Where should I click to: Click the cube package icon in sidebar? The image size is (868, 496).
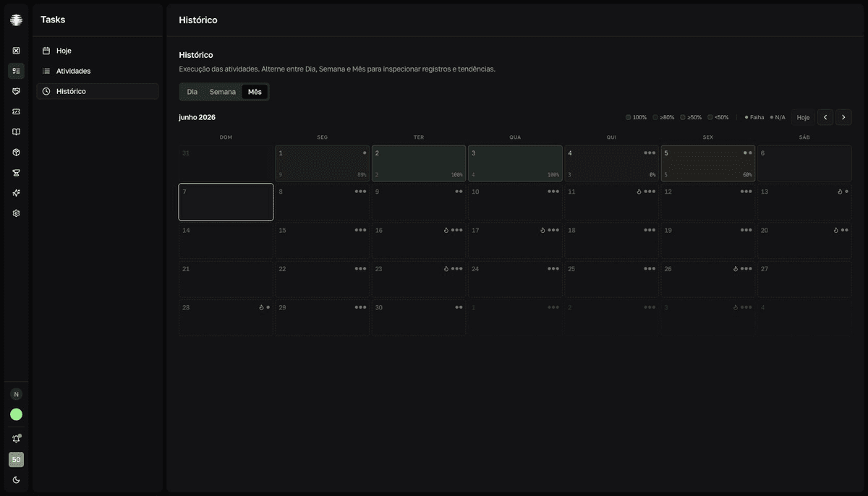tap(16, 153)
